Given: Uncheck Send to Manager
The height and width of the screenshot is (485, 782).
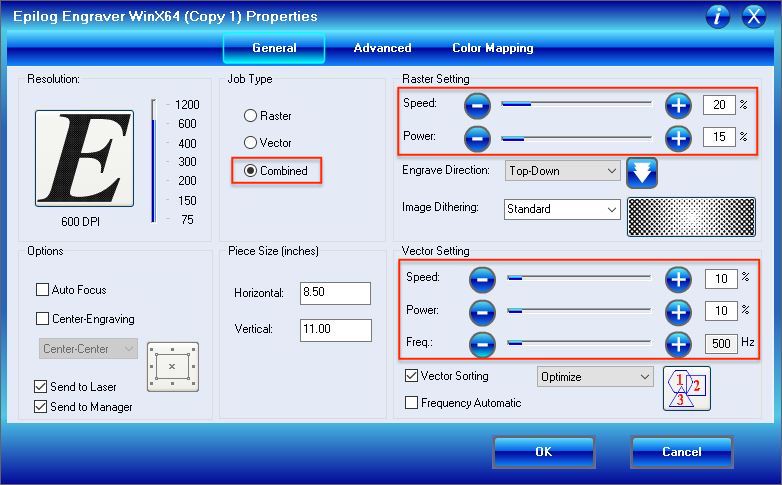Looking at the screenshot, I should 40,407.
